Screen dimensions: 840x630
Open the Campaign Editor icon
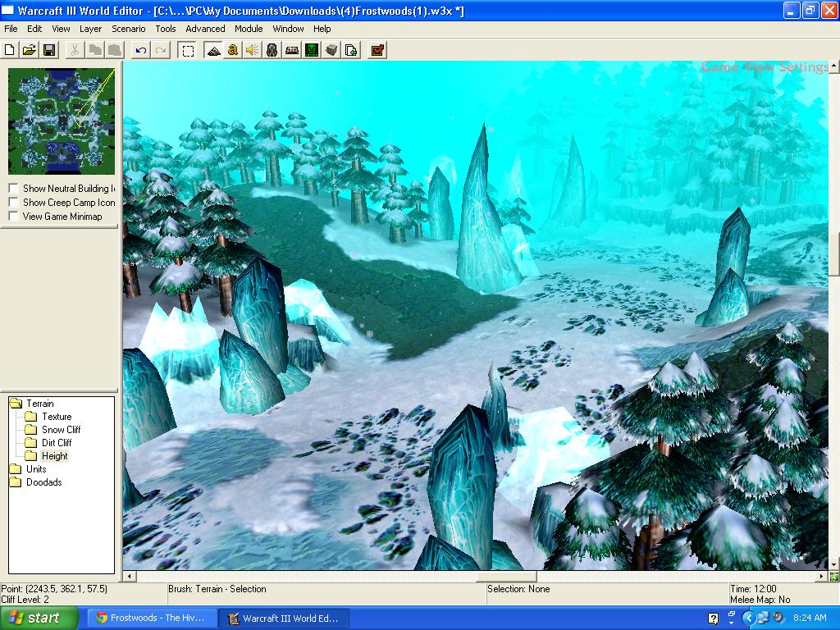292,50
